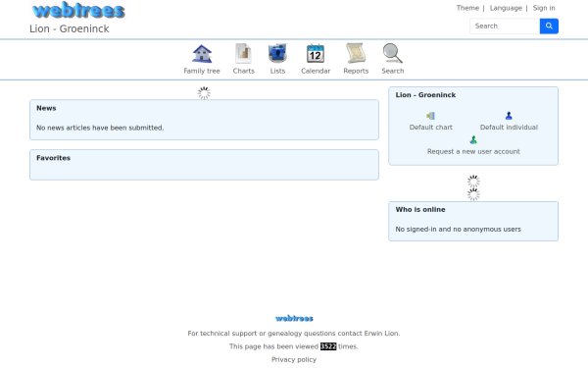The height and width of the screenshot is (368, 588).
Task: Open the Calendar icon showing 12
Action: tap(316, 53)
